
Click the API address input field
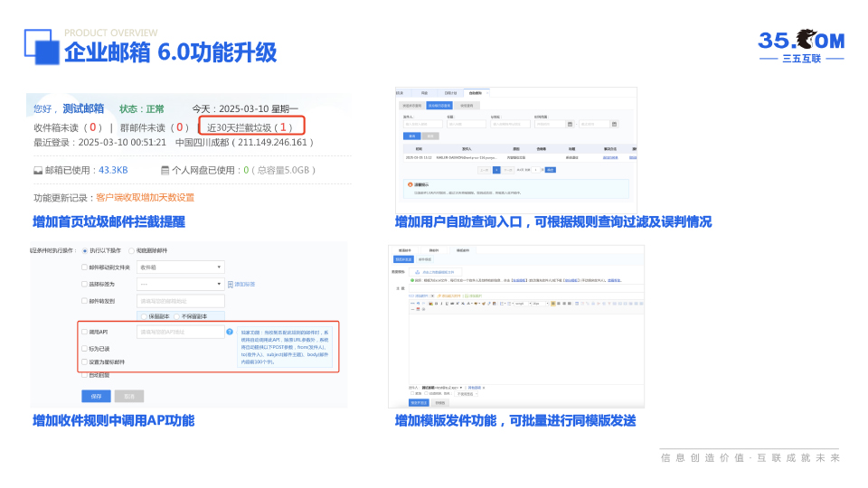(x=180, y=333)
